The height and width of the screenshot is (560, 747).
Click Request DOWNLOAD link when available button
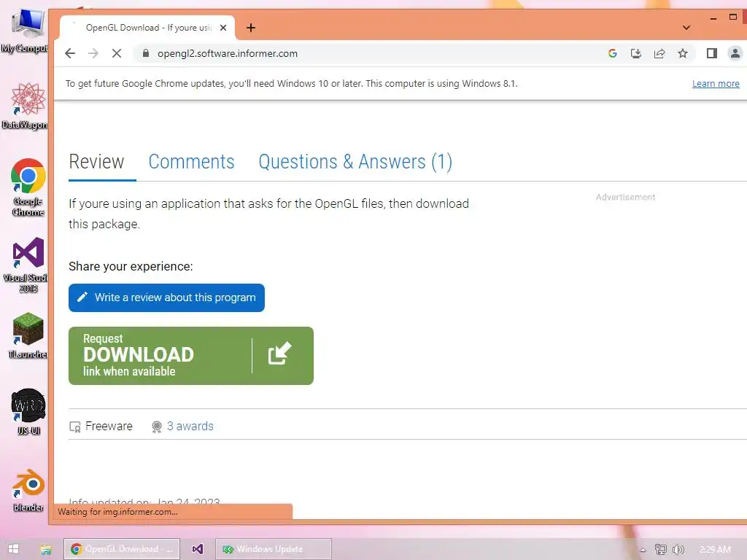191,356
